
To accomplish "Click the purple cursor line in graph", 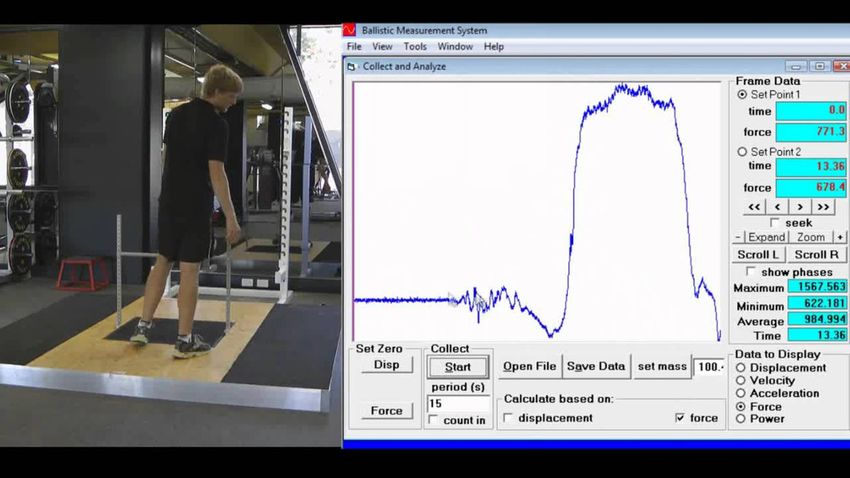I will tap(353, 211).
